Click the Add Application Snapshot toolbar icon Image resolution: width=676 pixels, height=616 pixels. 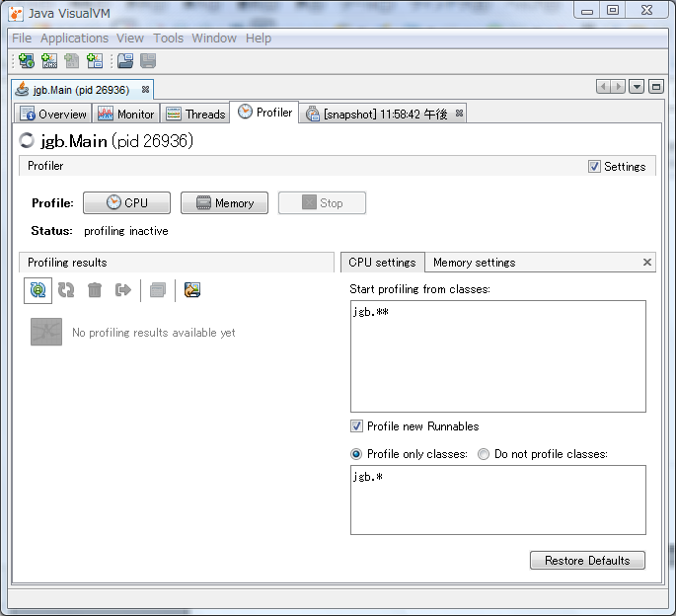(x=95, y=61)
